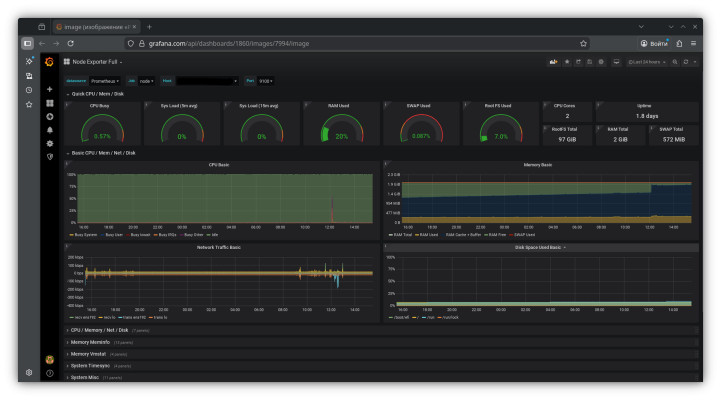Image resolution: width=721 pixels, height=400 pixels.
Task: Open a new browser tab
Action: click(149, 26)
